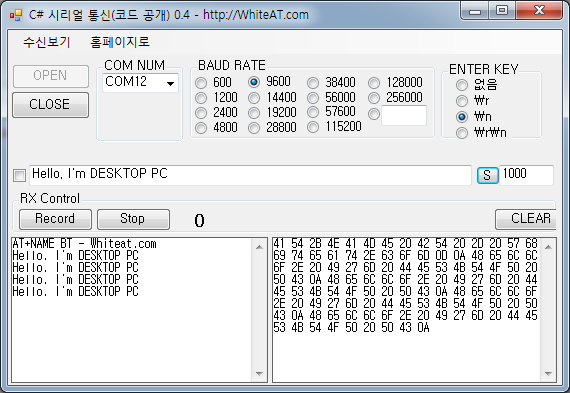Screen dimensions: 570x393
Task: Open the 수신보기 menu
Action: pos(47,42)
